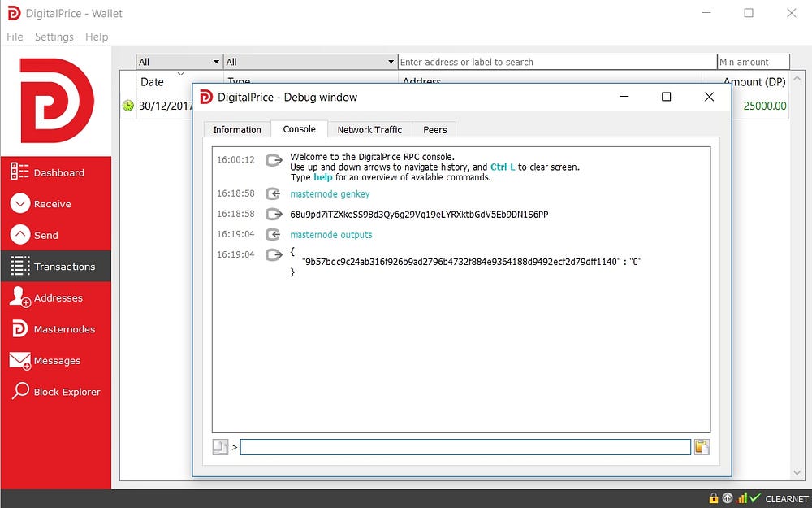This screenshot has width=812, height=508.
Task: Close the Debug window
Action: coord(709,97)
